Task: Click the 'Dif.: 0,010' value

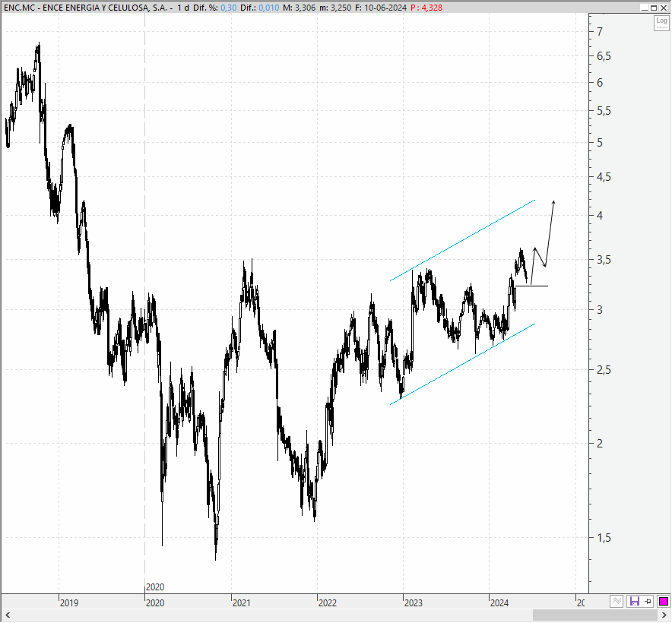Action: 260,8
